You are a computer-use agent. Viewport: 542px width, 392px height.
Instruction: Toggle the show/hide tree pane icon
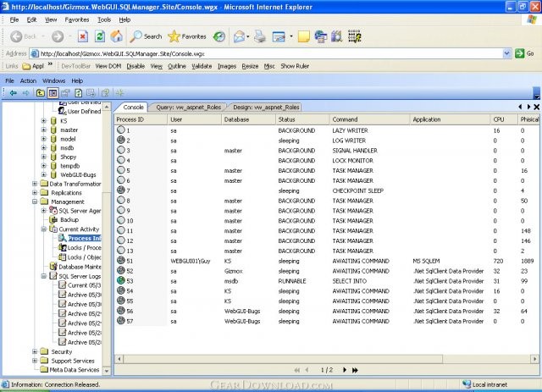[53, 92]
